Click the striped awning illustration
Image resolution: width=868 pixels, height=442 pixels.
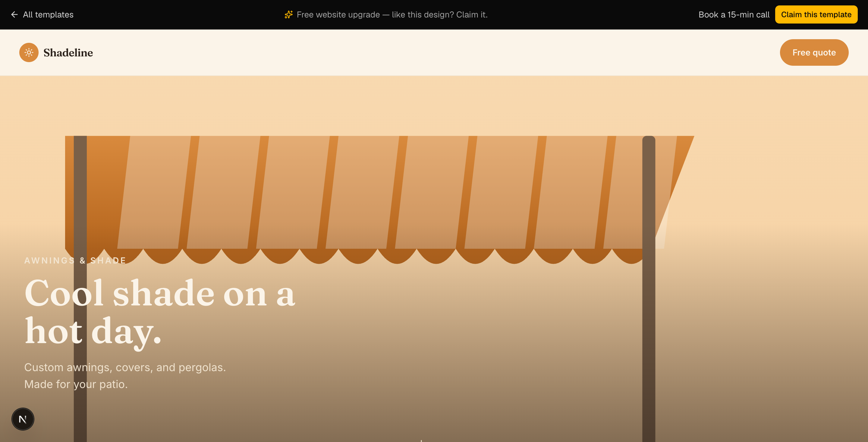pos(379,200)
